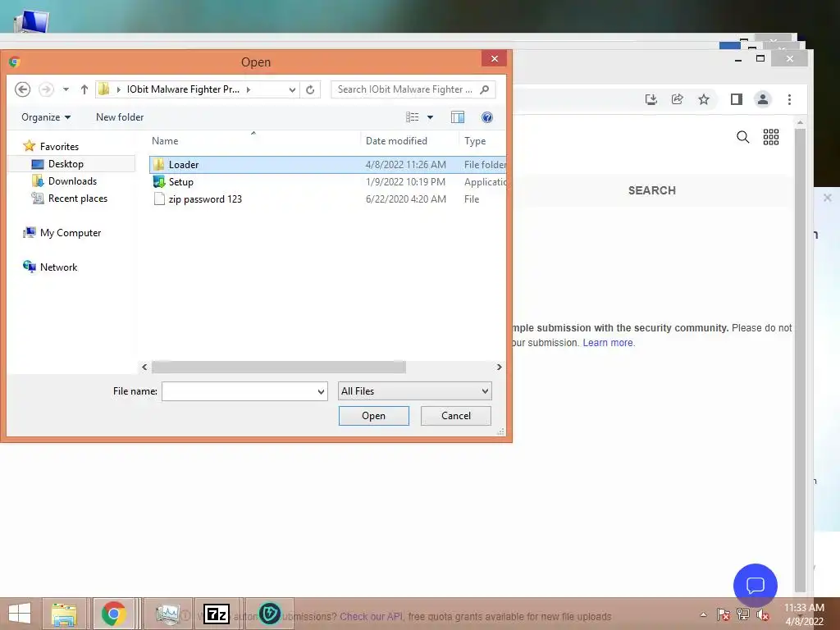840x630 pixels.
Task: Expand the address bar path history
Action: click(292, 89)
